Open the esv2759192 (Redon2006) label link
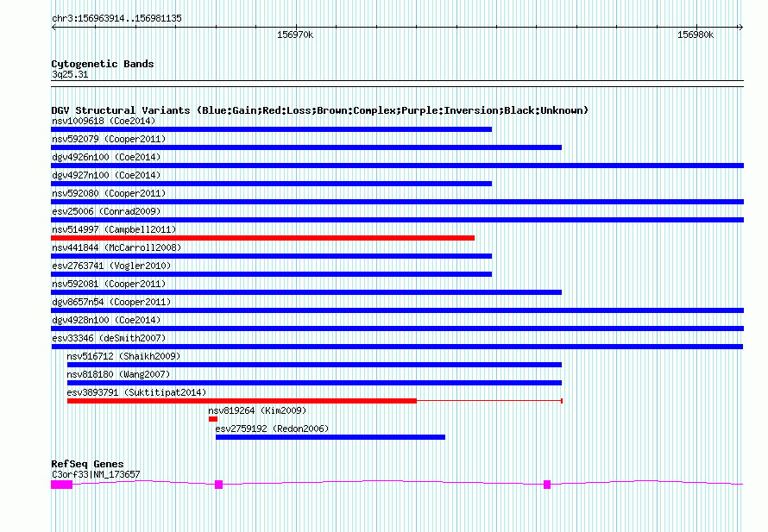The height and width of the screenshot is (532, 768). (272, 429)
